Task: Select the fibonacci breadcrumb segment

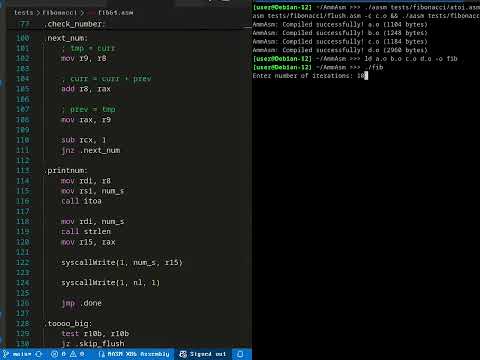Action: 59,13
